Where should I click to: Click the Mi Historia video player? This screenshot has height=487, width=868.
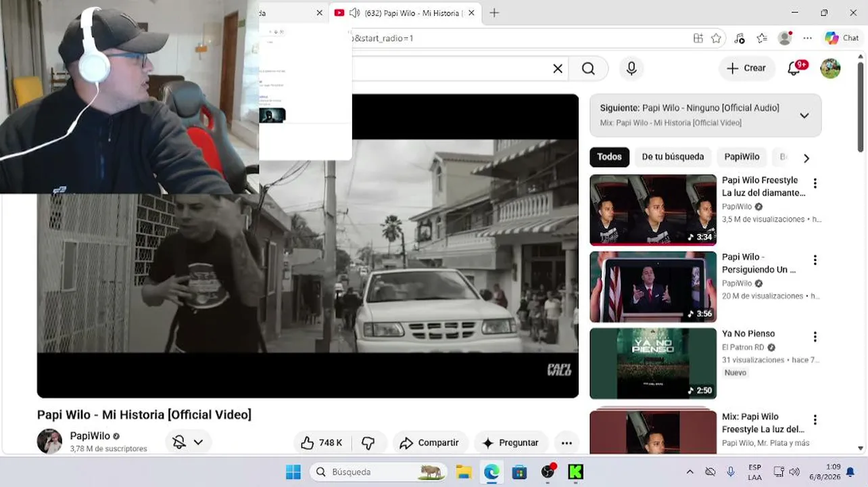click(x=308, y=246)
